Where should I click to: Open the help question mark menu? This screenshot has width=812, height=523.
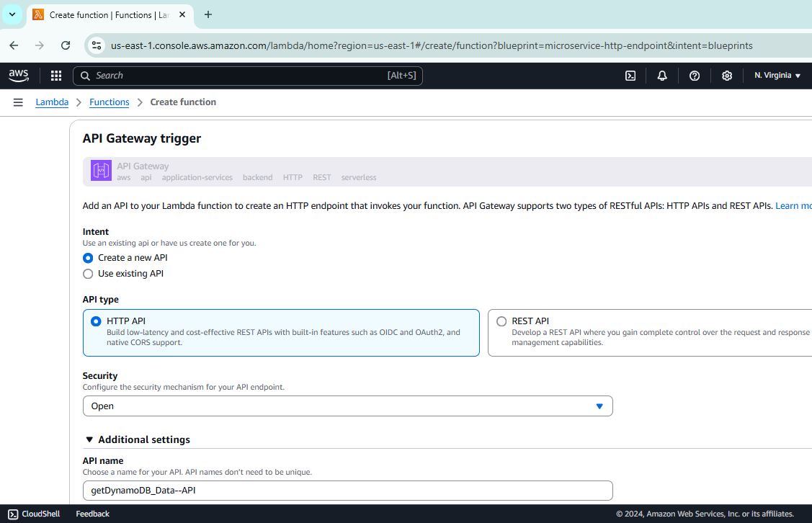coord(695,76)
